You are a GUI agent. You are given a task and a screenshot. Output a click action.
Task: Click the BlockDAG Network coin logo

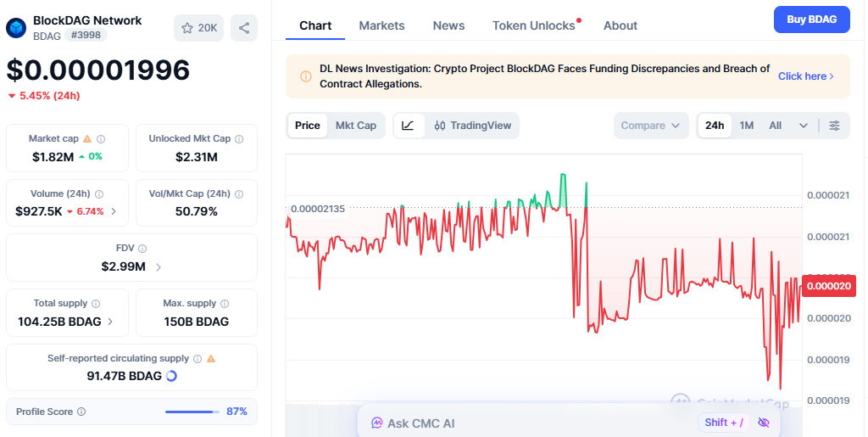[16, 28]
